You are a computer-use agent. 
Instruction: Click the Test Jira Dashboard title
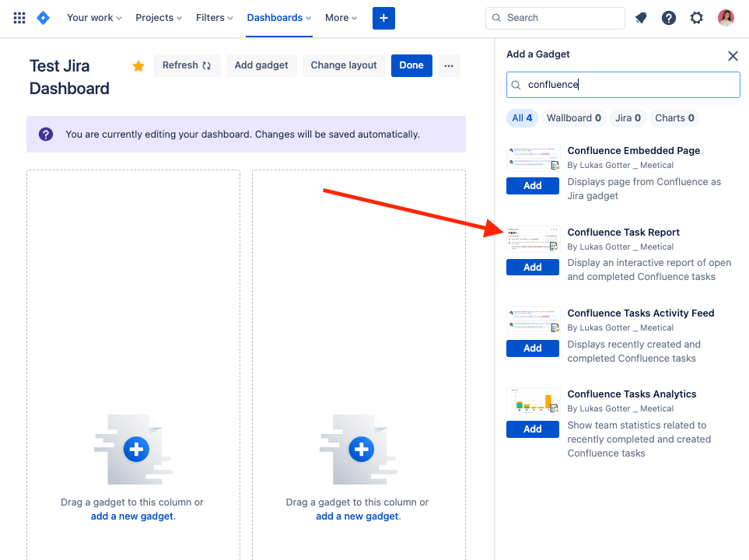(x=70, y=77)
